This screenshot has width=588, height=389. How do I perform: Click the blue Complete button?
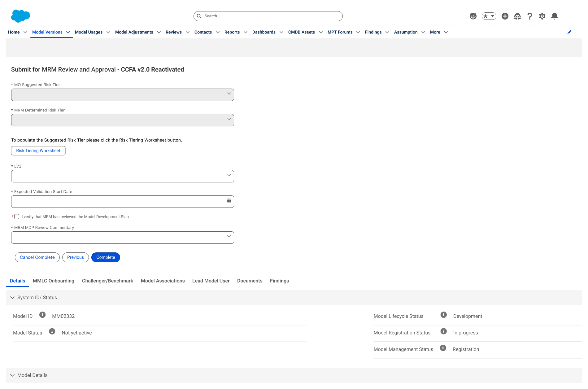click(x=106, y=257)
